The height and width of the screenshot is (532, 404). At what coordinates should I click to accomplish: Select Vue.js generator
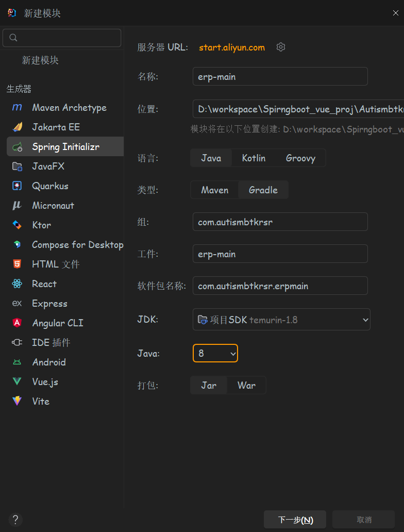click(65, 381)
